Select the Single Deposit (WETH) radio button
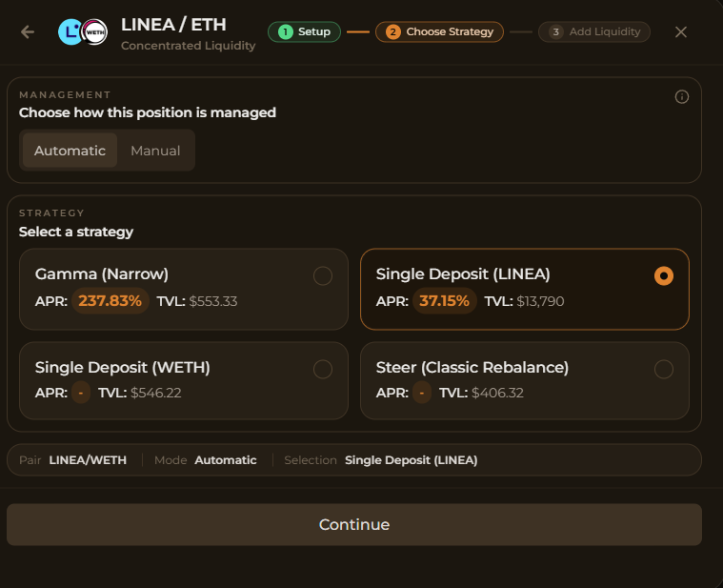The height and width of the screenshot is (588, 723). point(323,369)
